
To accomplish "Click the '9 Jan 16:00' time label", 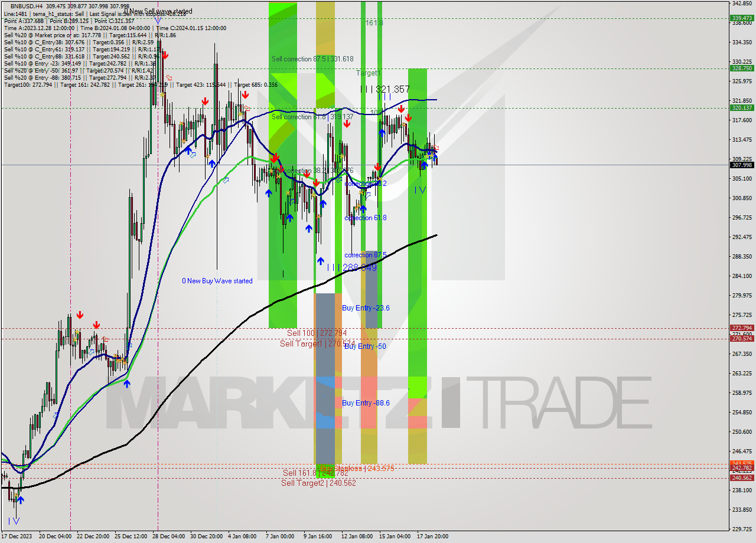I will coord(318,537).
